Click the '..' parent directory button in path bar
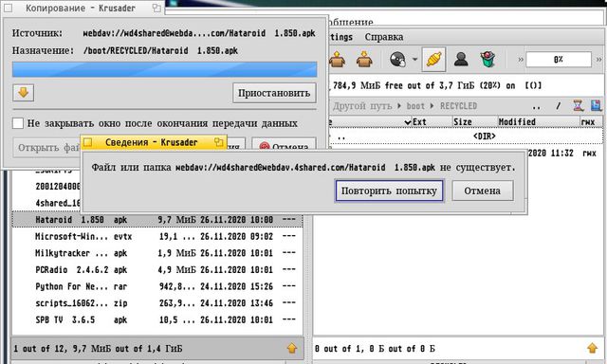The height and width of the screenshot is (364, 607). 536,106
